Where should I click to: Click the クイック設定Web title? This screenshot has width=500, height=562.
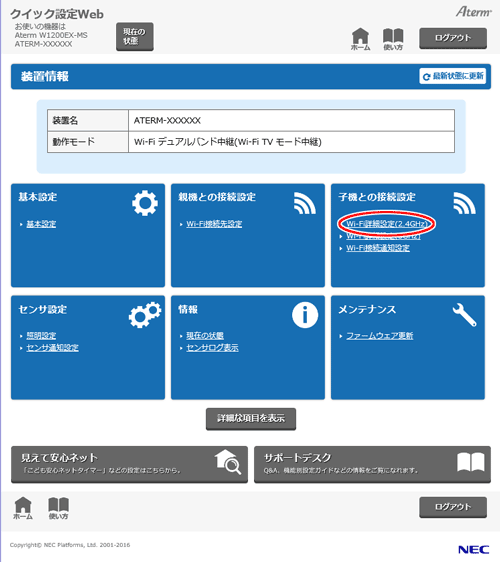click(x=57, y=14)
